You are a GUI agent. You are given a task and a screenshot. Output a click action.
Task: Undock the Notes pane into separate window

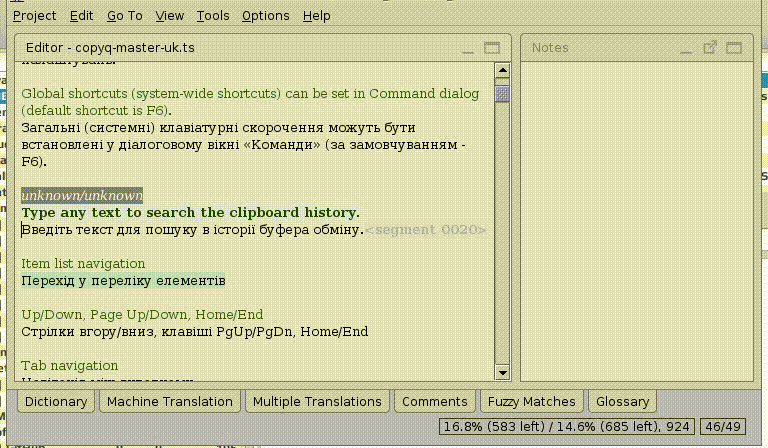coord(711,48)
